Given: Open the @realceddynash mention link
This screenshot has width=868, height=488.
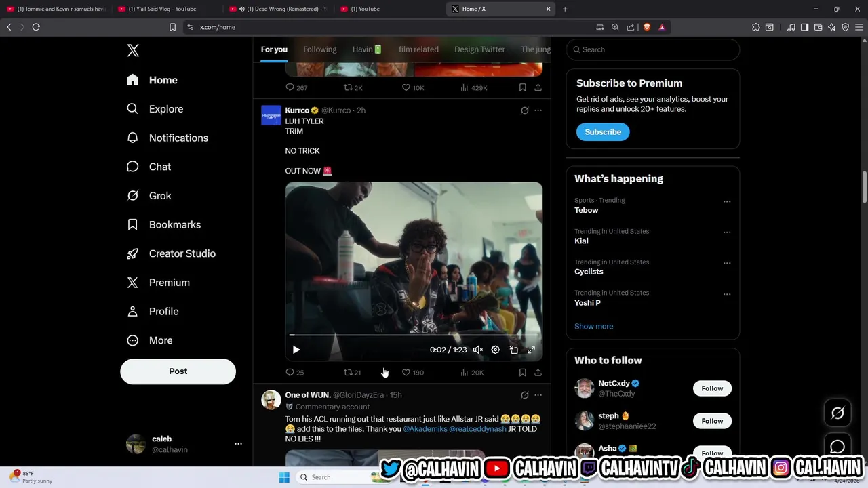Looking at the screenshot, I should tap(477, 429).
